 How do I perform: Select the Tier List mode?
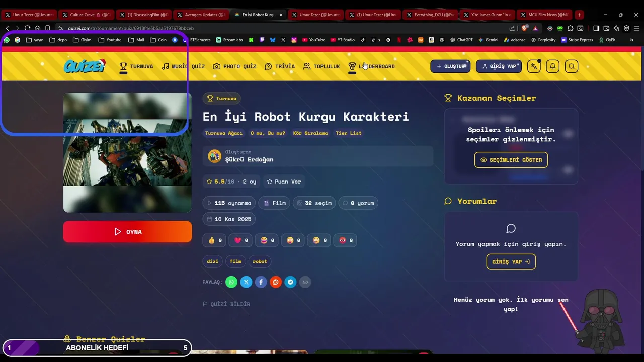[x=349, y=133]
